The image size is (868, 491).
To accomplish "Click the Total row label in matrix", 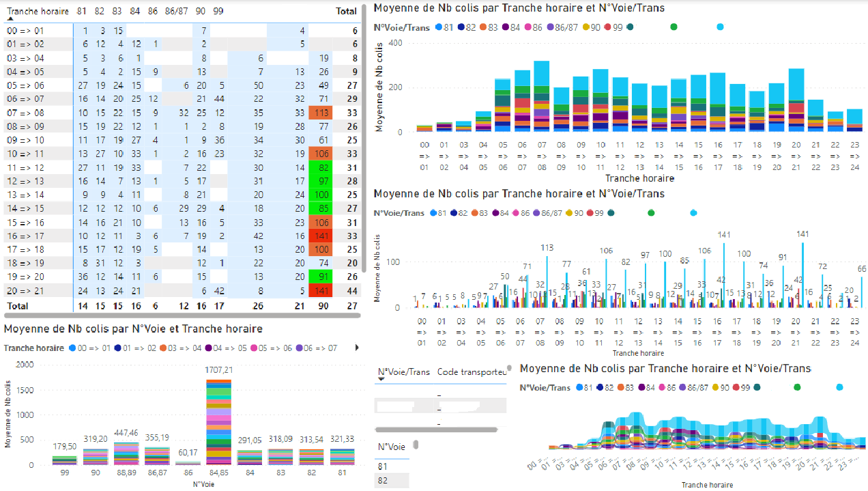I will click(18, 306).
